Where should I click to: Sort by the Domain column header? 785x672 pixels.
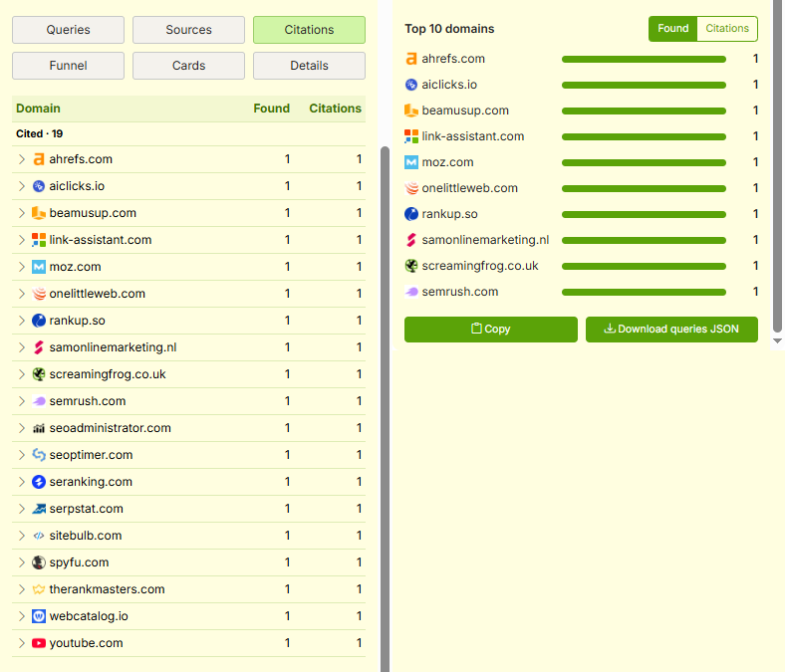38,109
